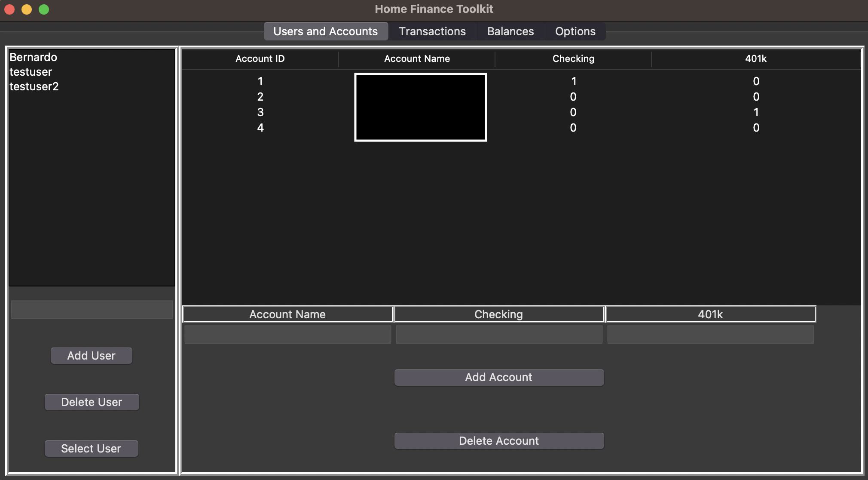This screenshot has height=480, width=868.
Task: Focus the 401k input field
Action: [x=710, y=334]
